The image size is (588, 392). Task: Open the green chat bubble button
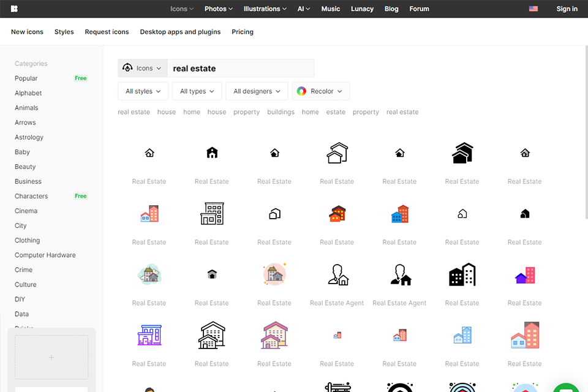(x=566, y=388)
